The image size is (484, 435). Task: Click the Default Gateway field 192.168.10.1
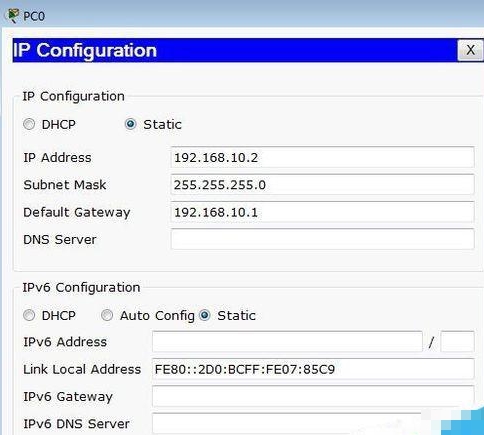pos(322,212)
